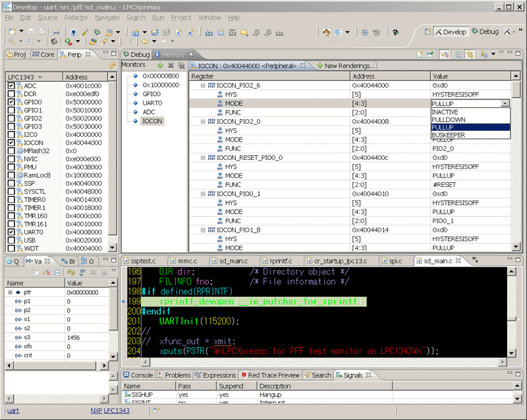Uncheck the IOCON peripheral checkbox
This screenshot has height=420, width=527.
(11, 142)
